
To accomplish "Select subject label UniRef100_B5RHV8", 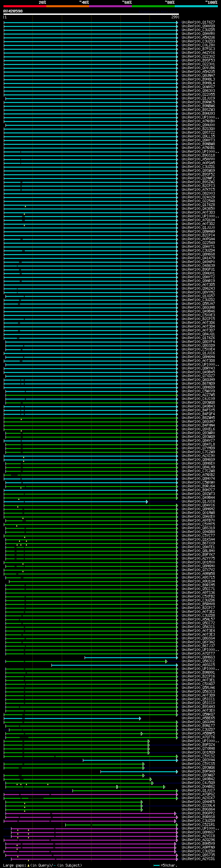I will [x=198, y=604].
